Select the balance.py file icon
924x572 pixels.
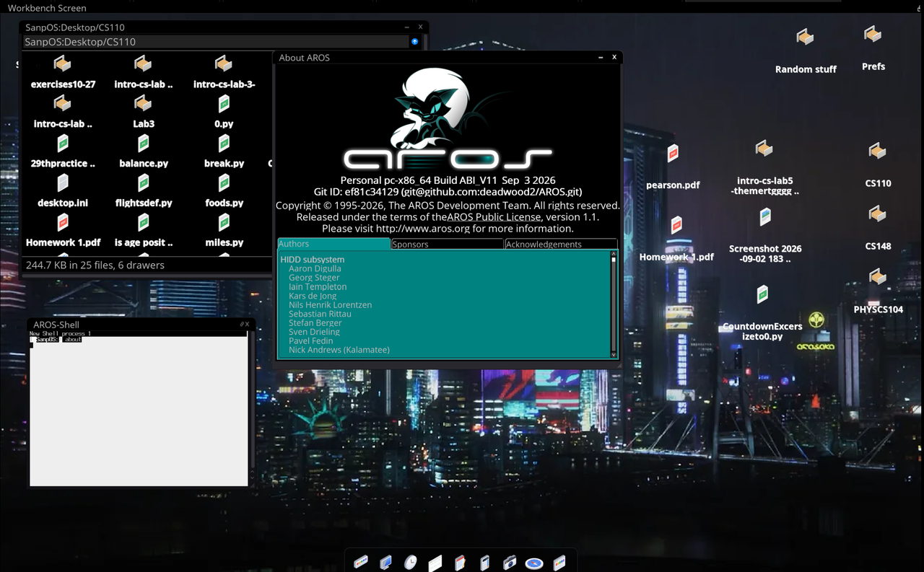pos(144,151)
